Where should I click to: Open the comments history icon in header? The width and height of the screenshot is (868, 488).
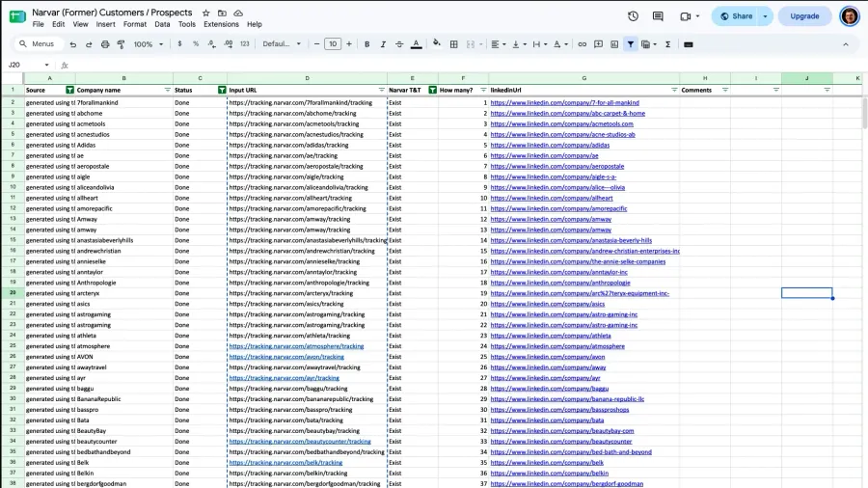coord(658,16)
